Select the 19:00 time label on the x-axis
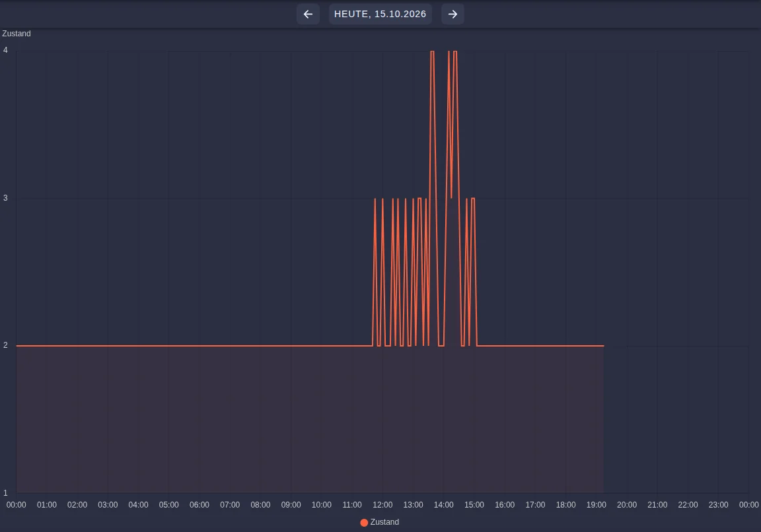The height and width of the screenshot is (532, 761). pyautogui.click(x=597, y=505)
